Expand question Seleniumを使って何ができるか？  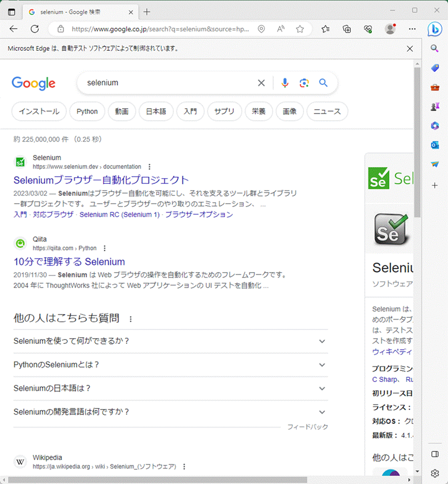pos(170,341)
